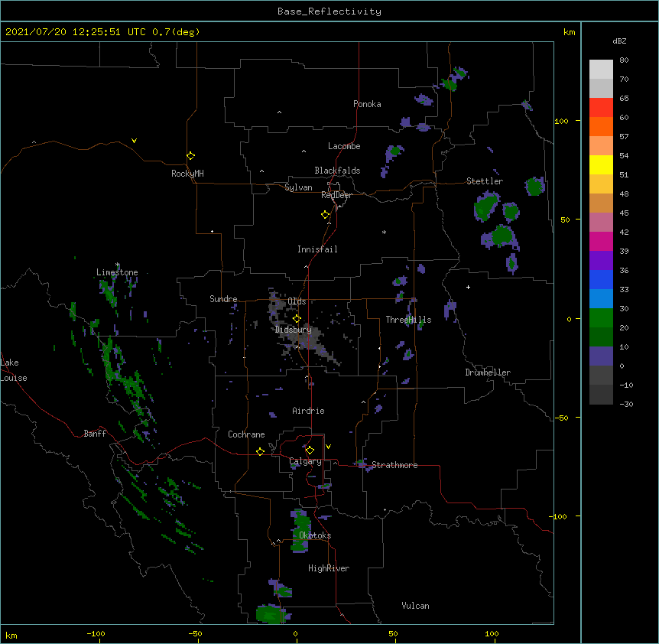The height and width of the screenshot is (644, 659).
Task: Click the RedDeer city label
Action: coord(336,195)
